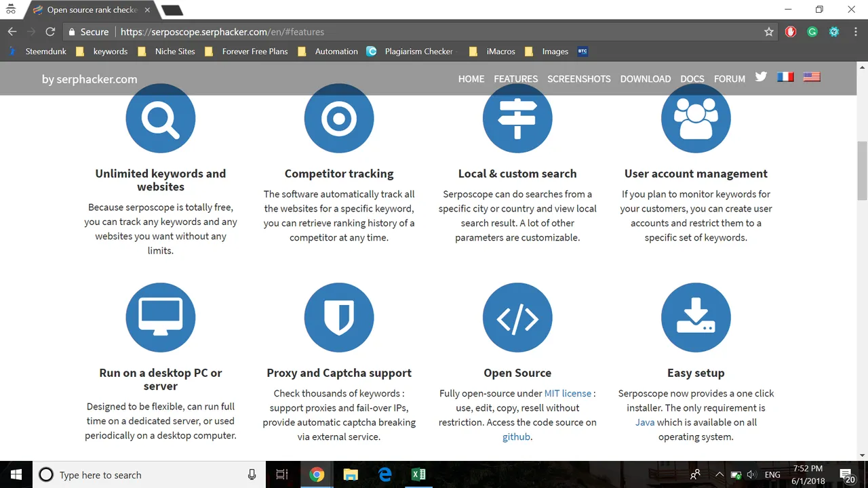Image resolution: width=868 pixels, height=488 pixels.
Task: Open the Twitter link in navbar
Action: 761,77
